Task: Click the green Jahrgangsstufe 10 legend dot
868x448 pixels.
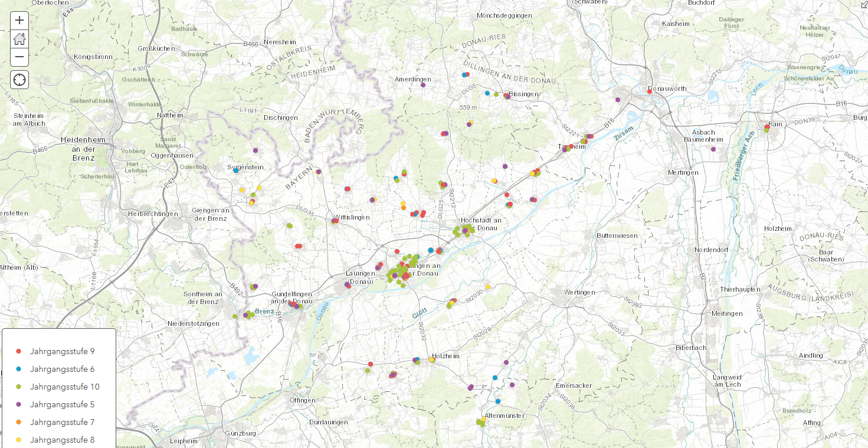Action: (19, 387)
